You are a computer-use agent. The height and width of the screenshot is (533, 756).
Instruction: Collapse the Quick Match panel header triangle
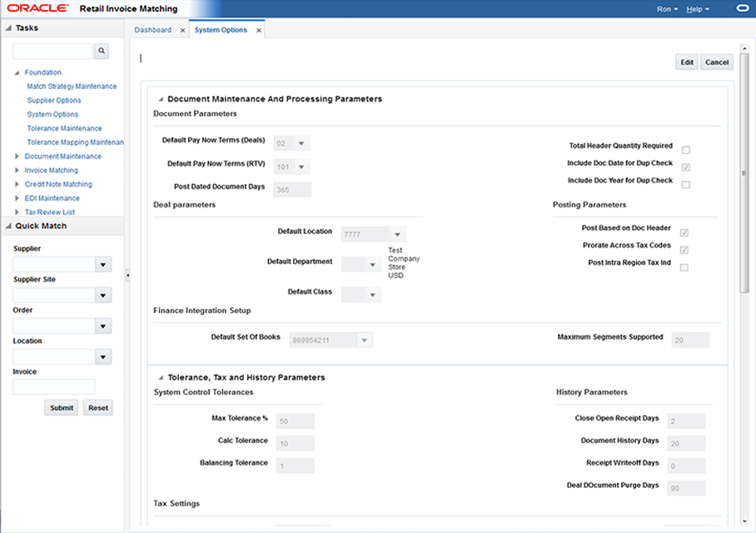pyautogui.click(x=7, y=226)
